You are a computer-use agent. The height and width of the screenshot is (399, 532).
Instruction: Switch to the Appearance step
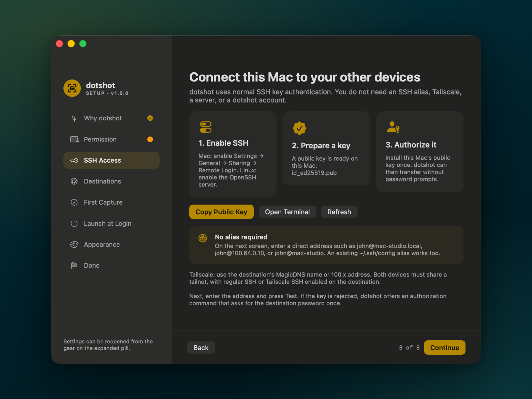[x=112, y=245]
